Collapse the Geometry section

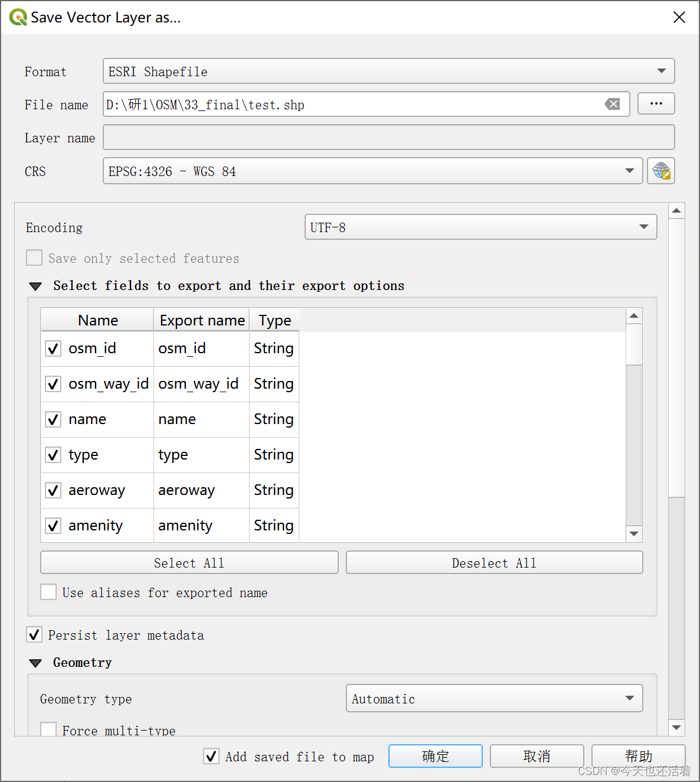pos(35,662)
